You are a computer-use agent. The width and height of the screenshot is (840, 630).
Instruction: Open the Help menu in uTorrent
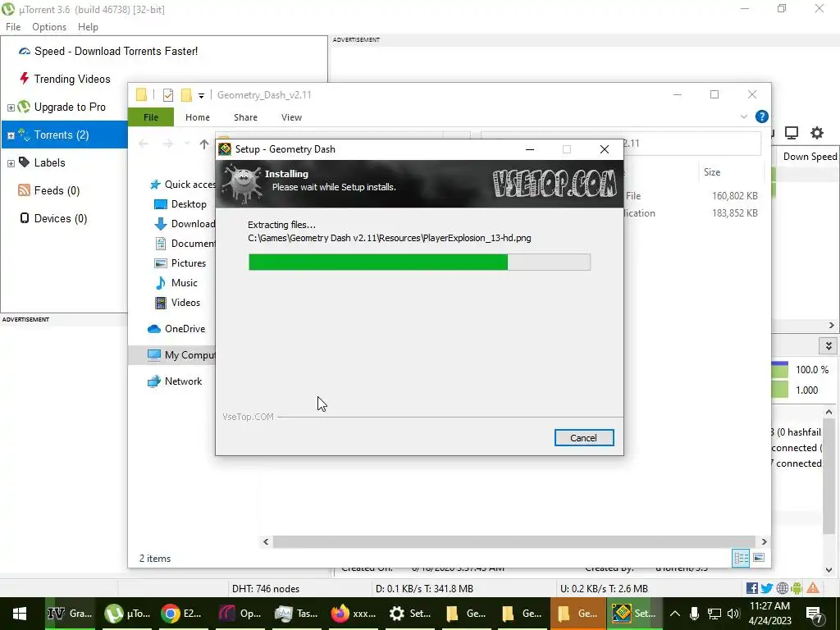tap(88, 27)
